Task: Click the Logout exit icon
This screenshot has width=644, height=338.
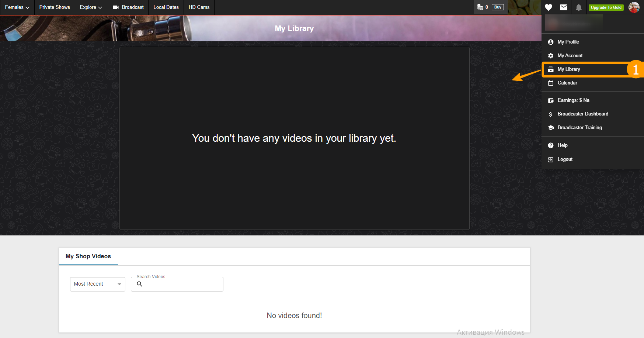Action: click(x=551, y=159)
